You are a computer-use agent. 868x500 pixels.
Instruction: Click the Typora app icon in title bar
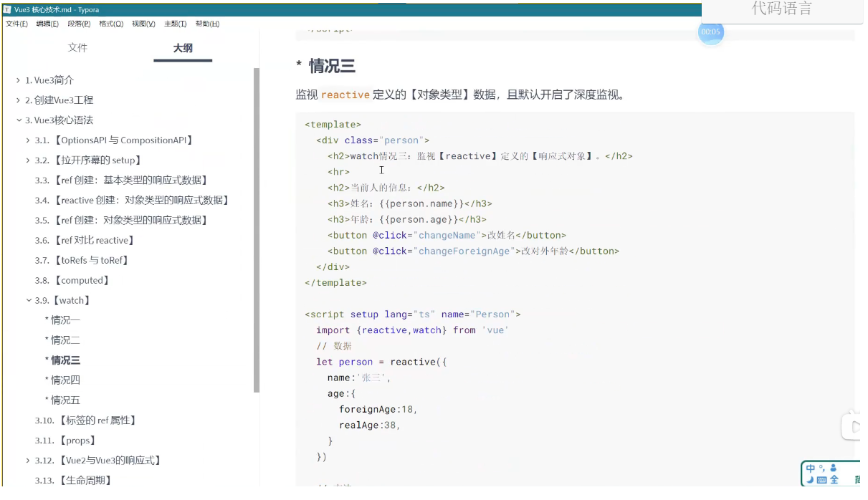pos(7,9)
